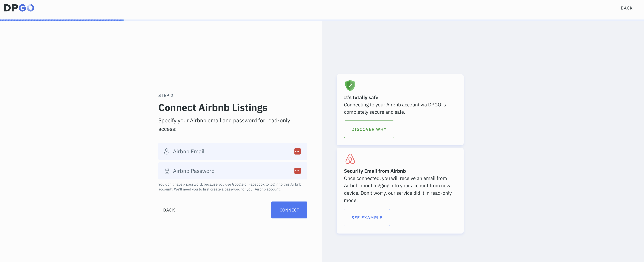644x262 pixels.
Task: Click the red menu icon next to email field
Action: (297, 151)
